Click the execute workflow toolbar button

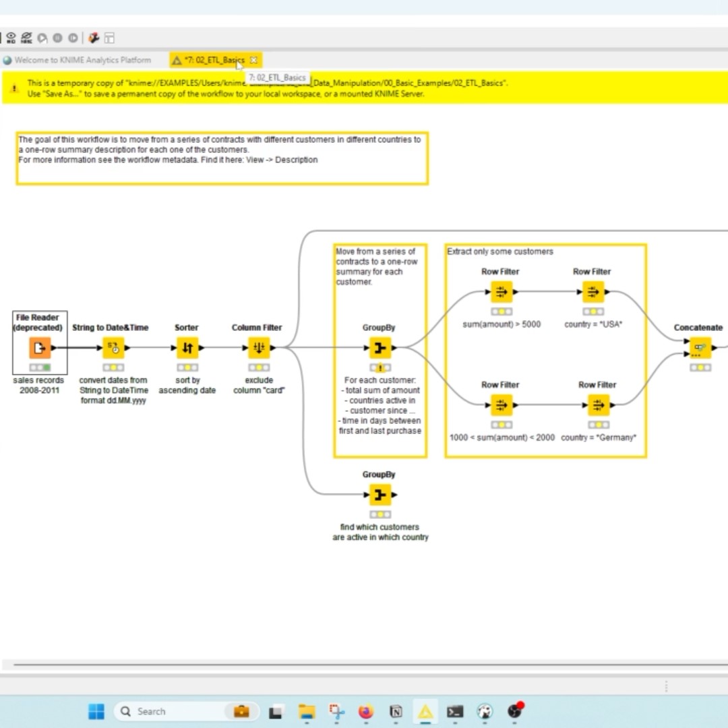(x=42, y=38)
